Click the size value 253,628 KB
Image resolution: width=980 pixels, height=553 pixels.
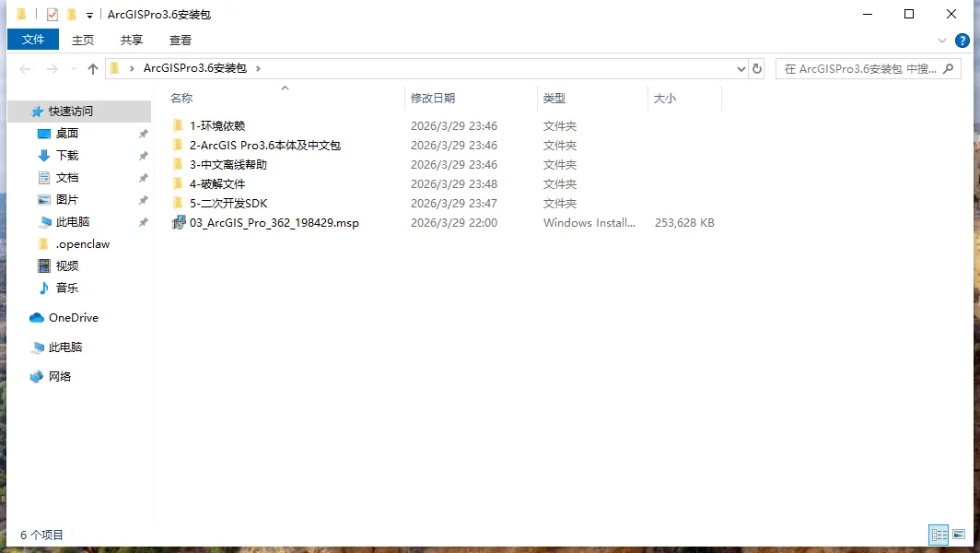click(x=684, y=223)
